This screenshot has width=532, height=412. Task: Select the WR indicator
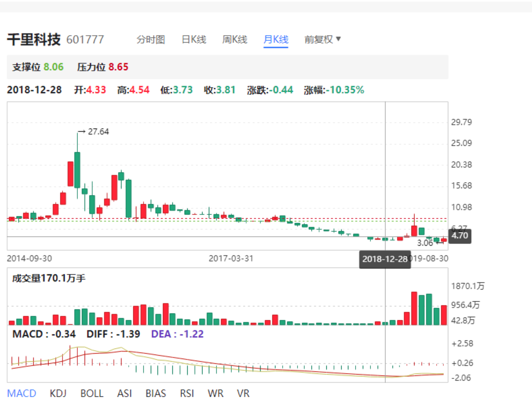click(216, 394)
